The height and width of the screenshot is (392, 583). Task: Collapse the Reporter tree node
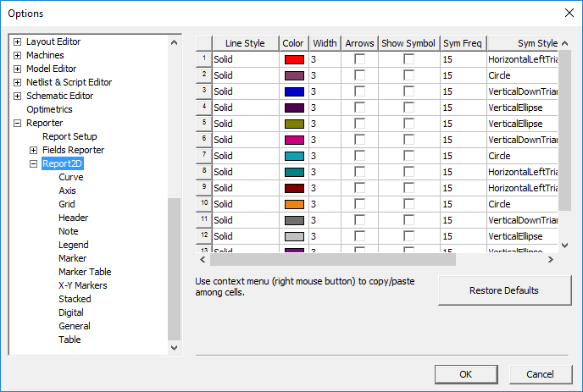tap(17, 123)
